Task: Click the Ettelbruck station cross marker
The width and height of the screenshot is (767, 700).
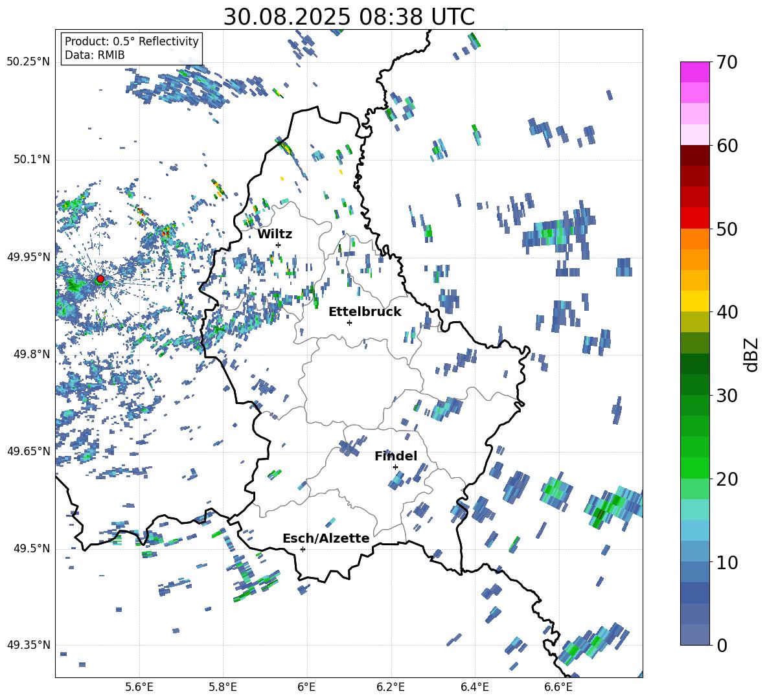Action: click(x=349, y=322)
